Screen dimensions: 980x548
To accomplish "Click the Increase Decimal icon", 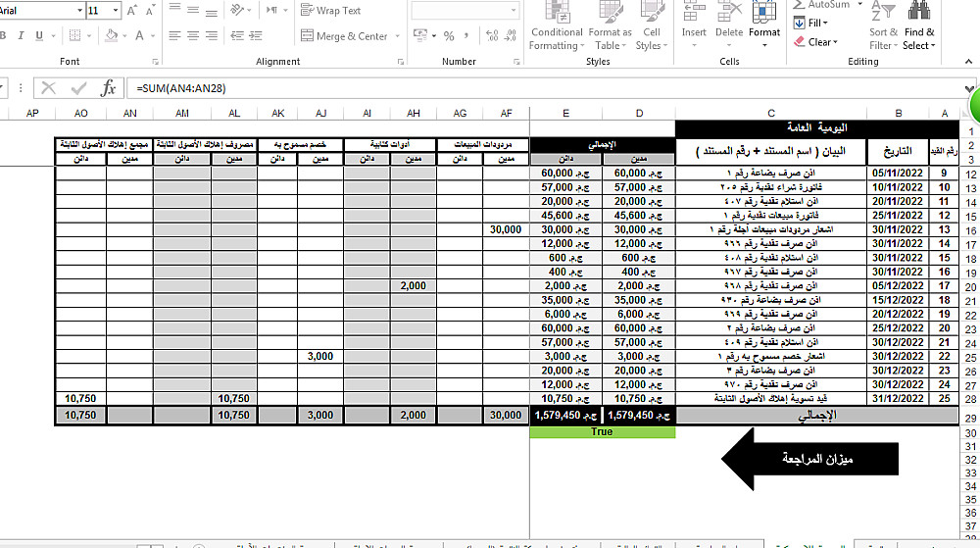I will pyautogui.click(x=492, y=35).
